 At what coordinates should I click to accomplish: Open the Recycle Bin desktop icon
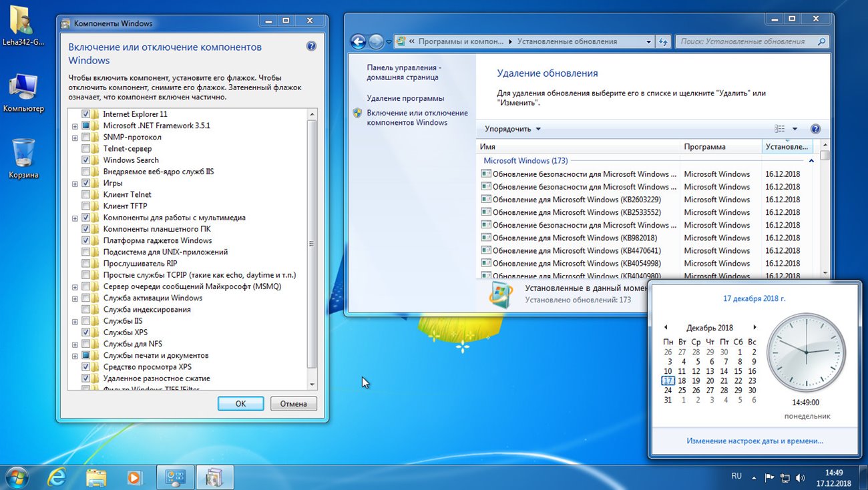(x=23, y=159)
